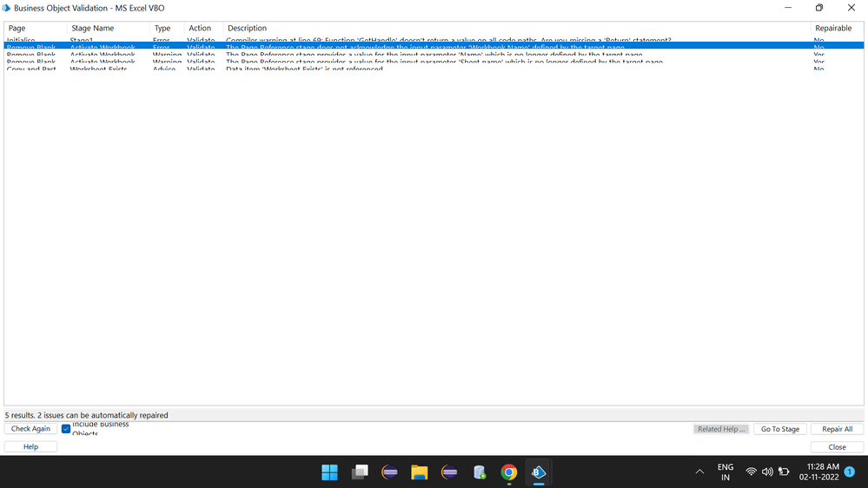Click the Close button at the bottom right

[x=837, y=447]
